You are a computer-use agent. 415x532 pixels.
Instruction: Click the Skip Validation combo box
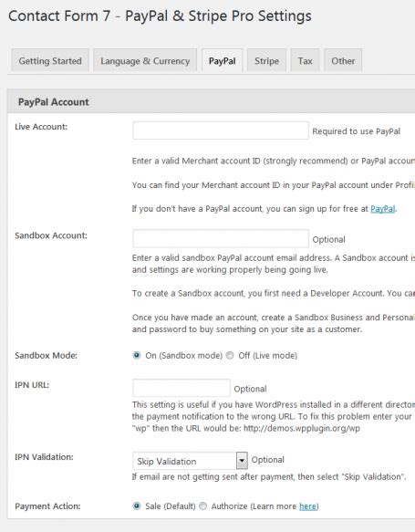(190, 461)
